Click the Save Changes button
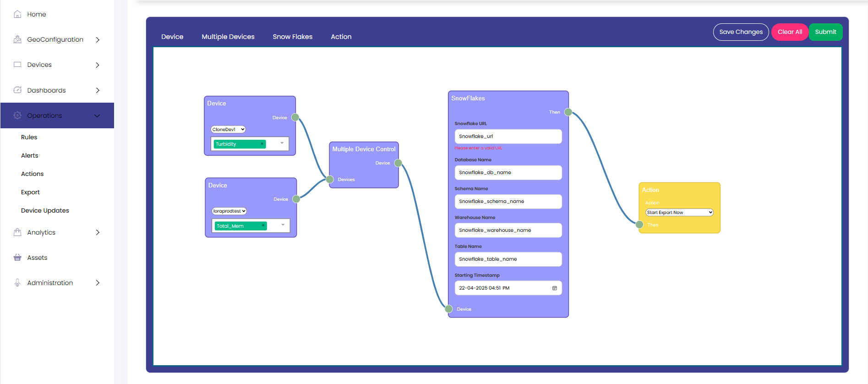This screenshot has width=868, height=384. pyautogui.click(x=741, y=32)
